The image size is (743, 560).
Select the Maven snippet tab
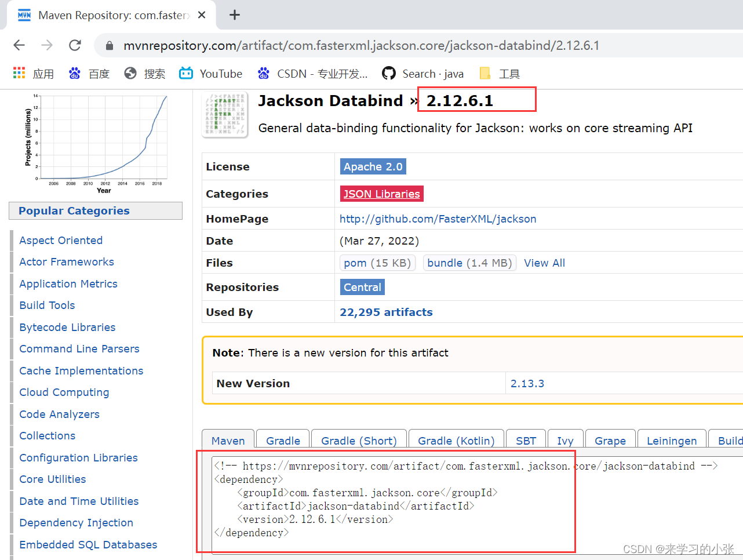coord(228,439)
